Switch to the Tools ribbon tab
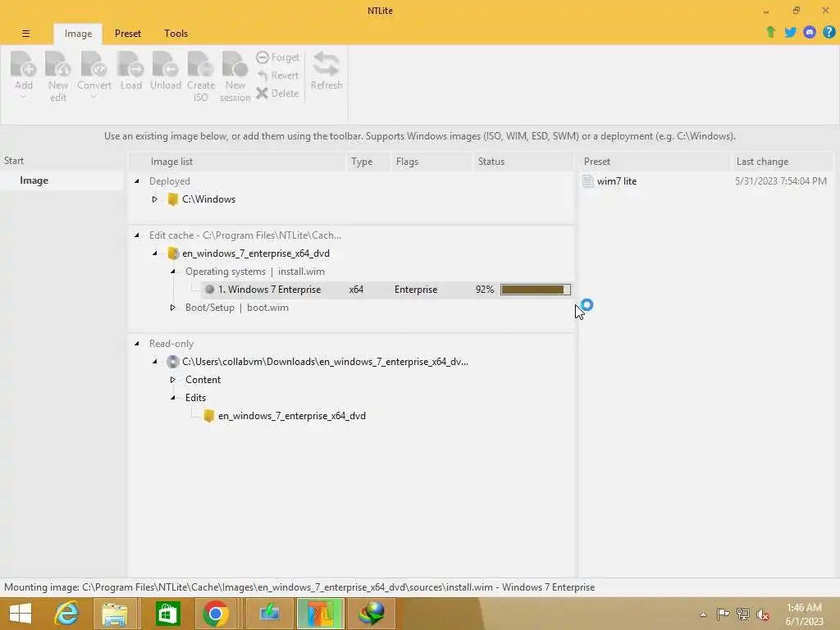 pos(176,34)
